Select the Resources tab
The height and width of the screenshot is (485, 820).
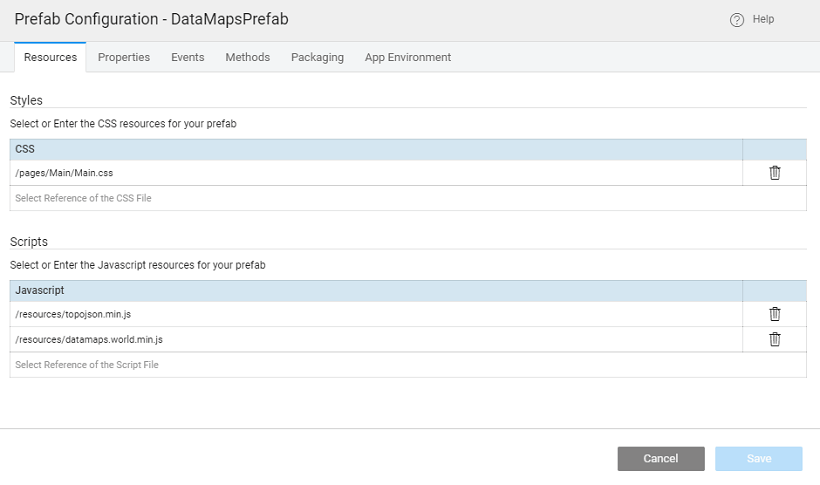[50, 57]
